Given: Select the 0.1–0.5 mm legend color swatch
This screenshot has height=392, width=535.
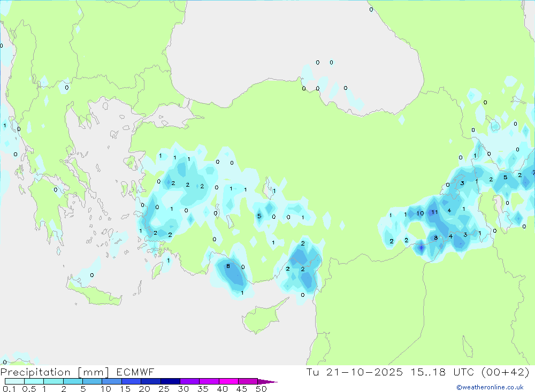Looking at the screenshot, I should click(14, 381).
